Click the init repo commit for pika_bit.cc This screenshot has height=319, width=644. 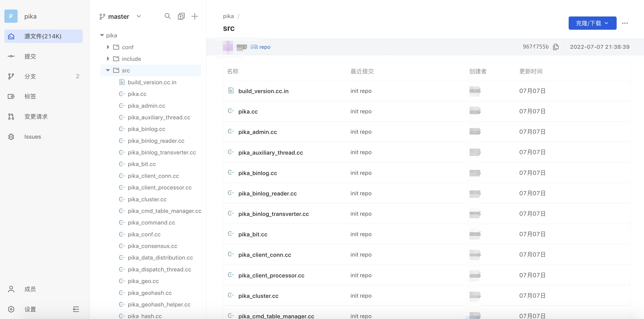pos(361,234)
